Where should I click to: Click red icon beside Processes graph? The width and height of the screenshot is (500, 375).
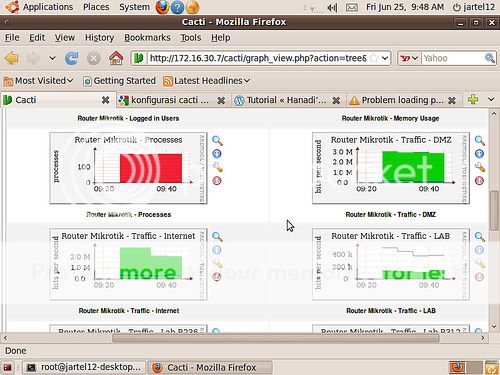coord(217,181)
